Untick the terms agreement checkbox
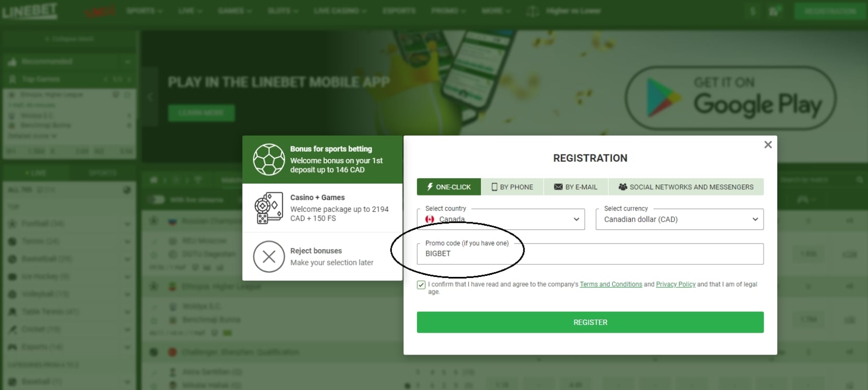Viewport: 868px width, 390px height. pyautogui.click(x=421, y=285)
